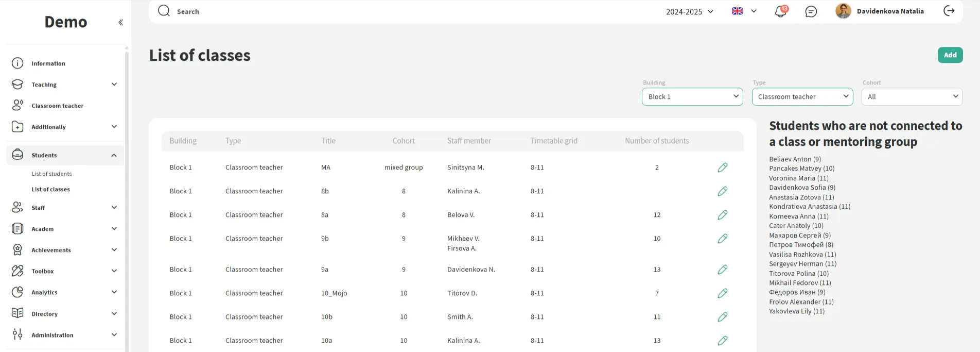Select Classroom teacher in sidebar
Viewport: 980px width, 352px height.
coord(57,106)
